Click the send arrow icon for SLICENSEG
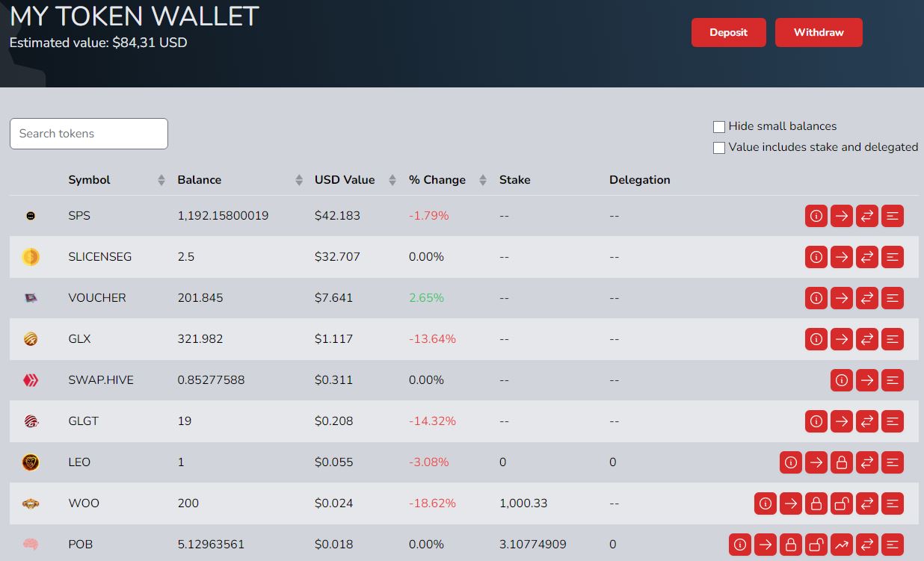This screenshot has height=561, width=924. tap(842, 257)
